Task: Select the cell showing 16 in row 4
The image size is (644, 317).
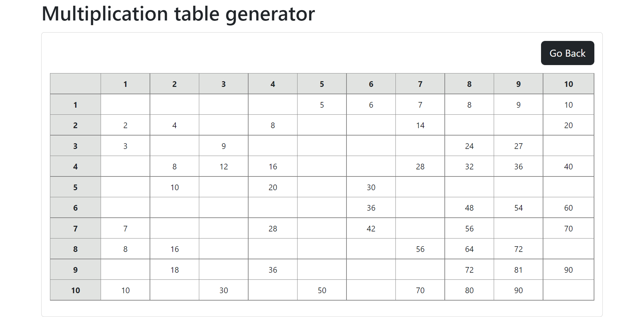Action: pos(273,166)
